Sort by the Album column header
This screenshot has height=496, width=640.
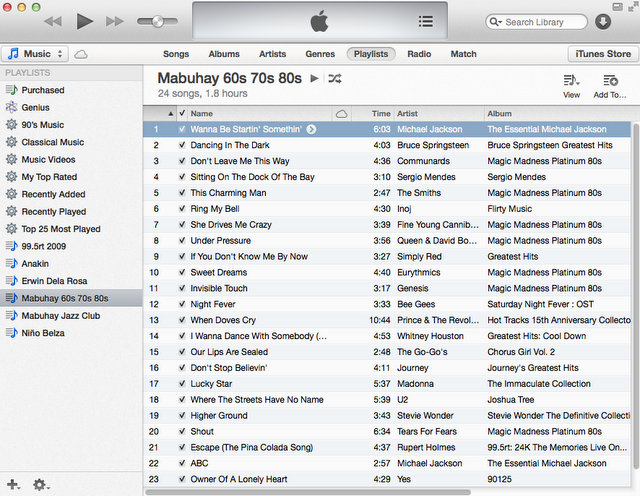click(557, 113)
